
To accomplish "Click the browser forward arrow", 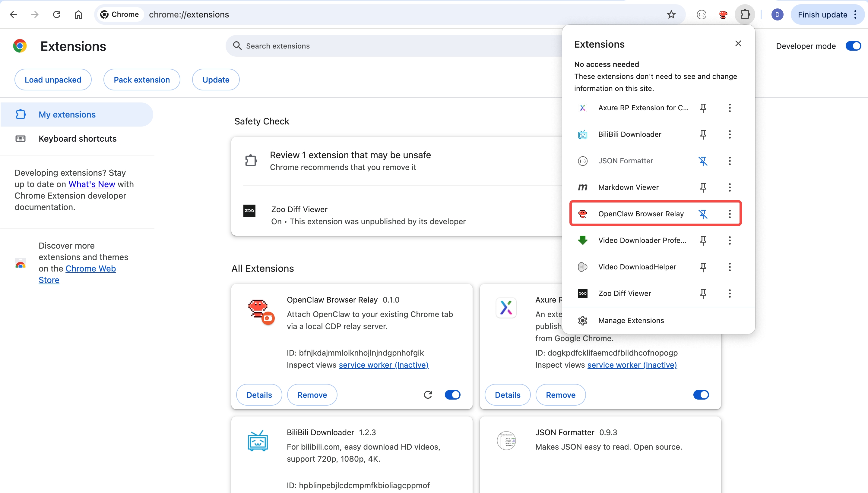I will 35,14.
